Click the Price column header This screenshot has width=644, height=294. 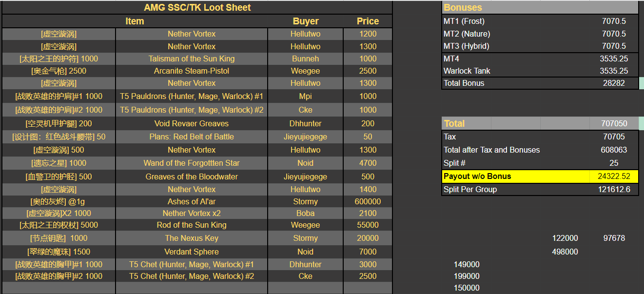click(x=368, y=21)
